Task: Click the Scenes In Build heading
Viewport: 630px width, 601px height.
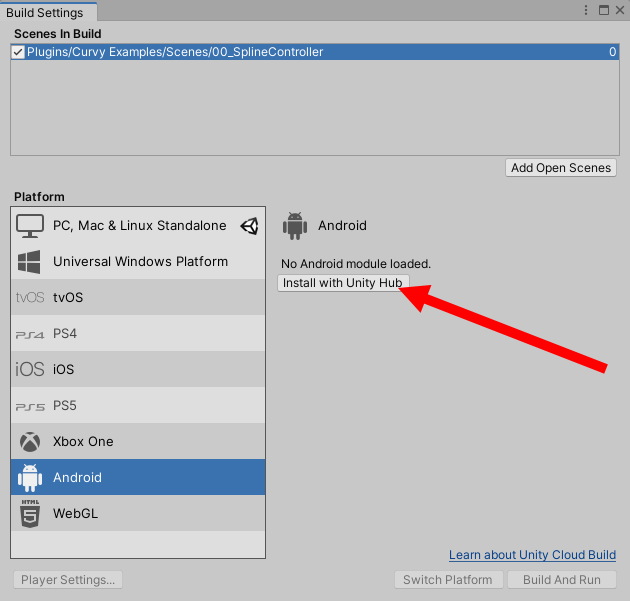Action: (57, 34)
